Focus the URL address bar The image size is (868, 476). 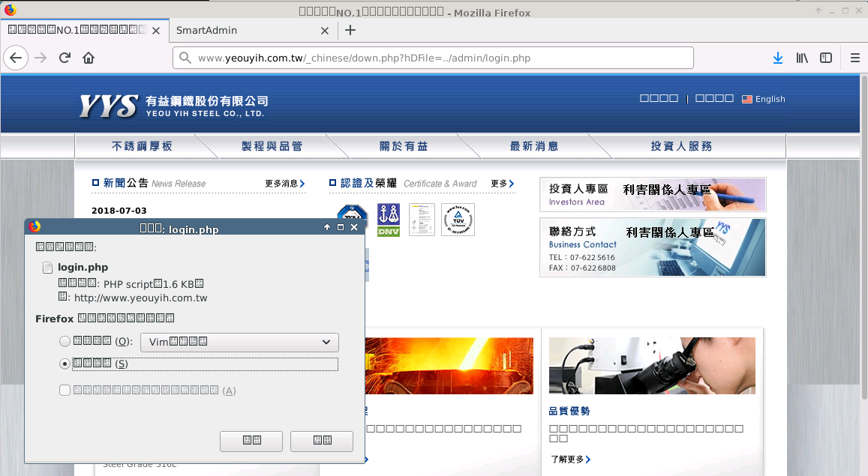(x=433, y=58)
